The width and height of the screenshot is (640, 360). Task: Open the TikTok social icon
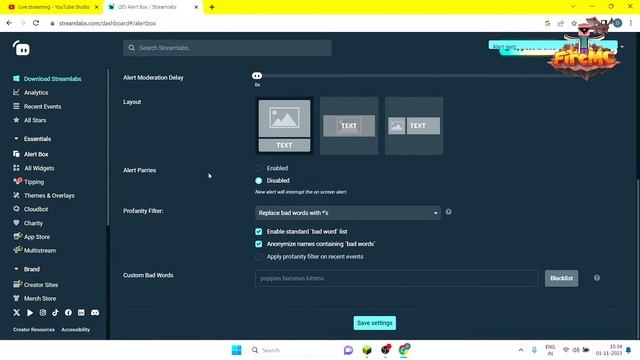pyautogui.click(x=55, y=313)
